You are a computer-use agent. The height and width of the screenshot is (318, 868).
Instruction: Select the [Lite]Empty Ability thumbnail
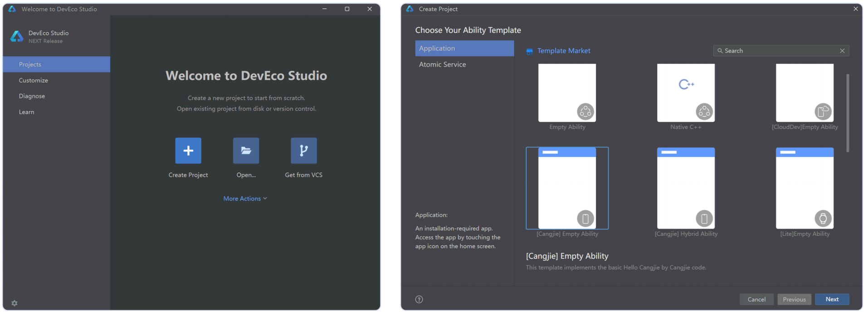tap(805, 188)
